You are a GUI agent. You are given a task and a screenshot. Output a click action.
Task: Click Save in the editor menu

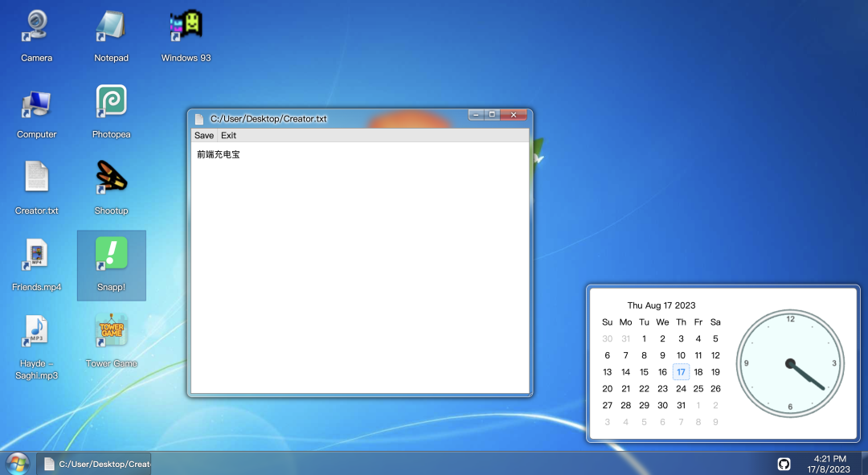point(203,135)
